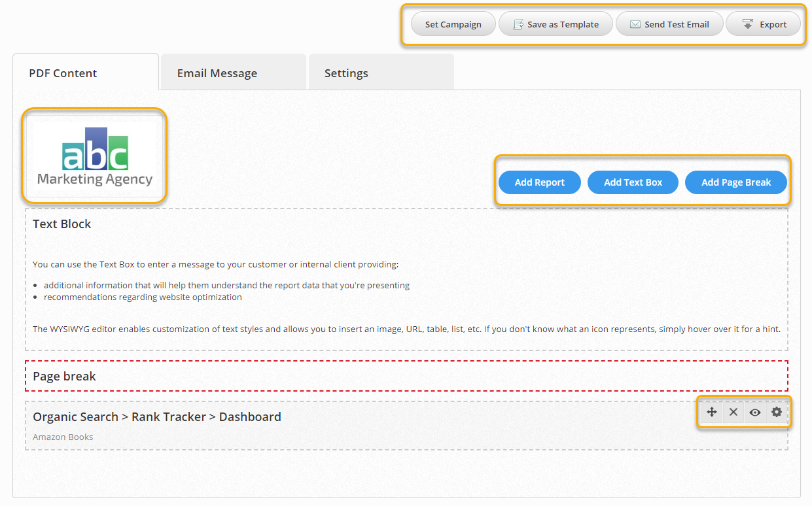Screen dimensions: 812x506
Task: Add a new Text Box
Action: 633,182
